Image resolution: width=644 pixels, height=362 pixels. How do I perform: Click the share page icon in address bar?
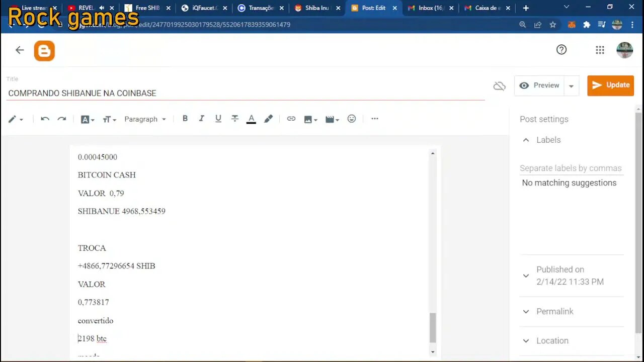point(538,25)
